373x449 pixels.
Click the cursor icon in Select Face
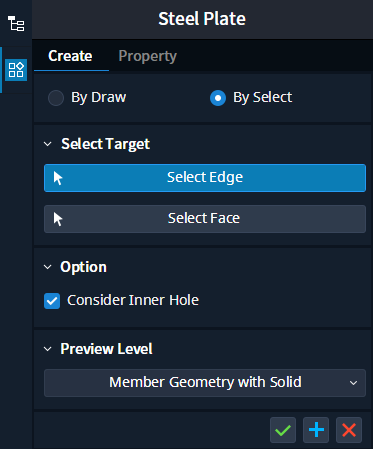click(58, 219)
